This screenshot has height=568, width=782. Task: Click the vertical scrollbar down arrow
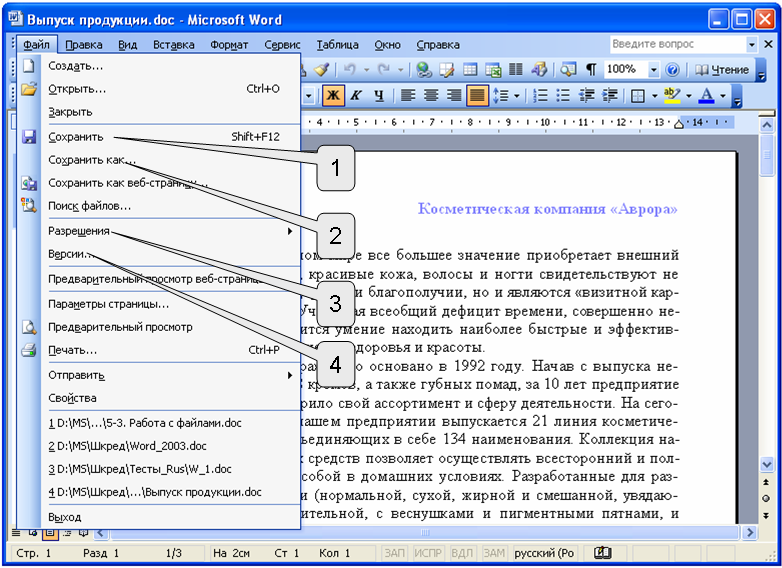(767, 465)
